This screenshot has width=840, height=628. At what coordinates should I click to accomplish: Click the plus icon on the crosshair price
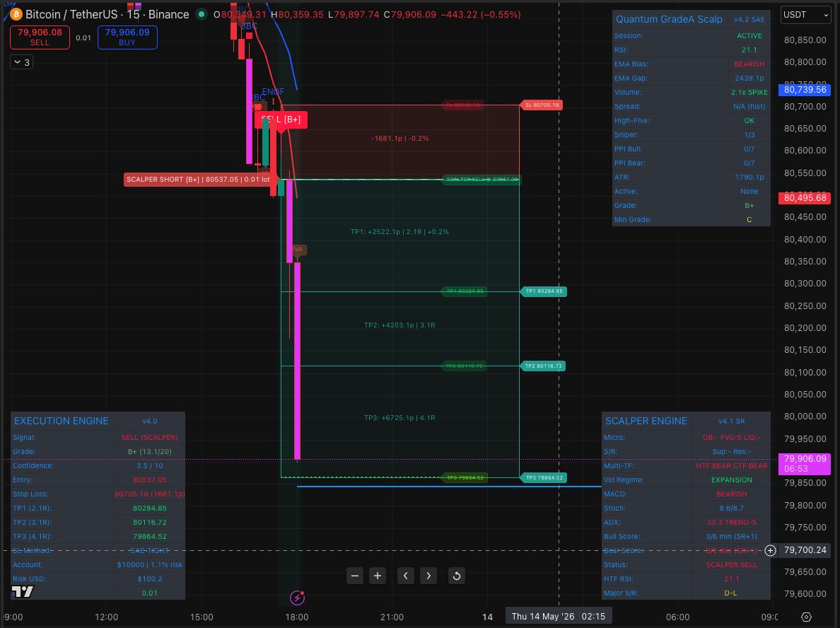coord(771,550)
